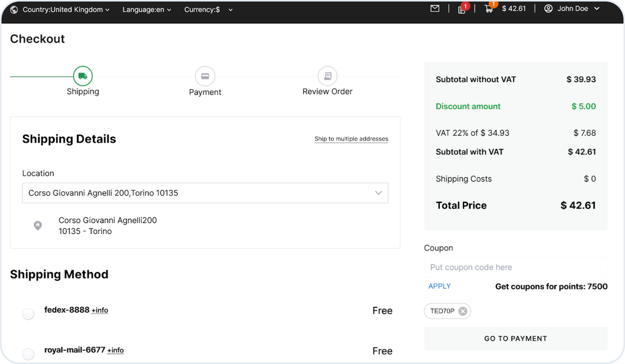Image resolution: width=625 pixels, height=364 pixels.
Task: Click the globe icon beside Country
Action: click(x=14, y=10)
